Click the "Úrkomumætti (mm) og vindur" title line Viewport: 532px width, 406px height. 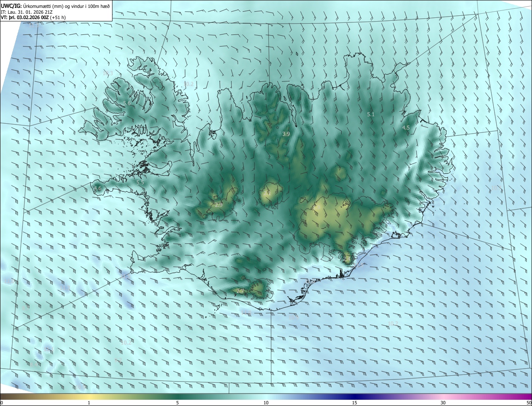pyautogui.click(x=56, y=5)
